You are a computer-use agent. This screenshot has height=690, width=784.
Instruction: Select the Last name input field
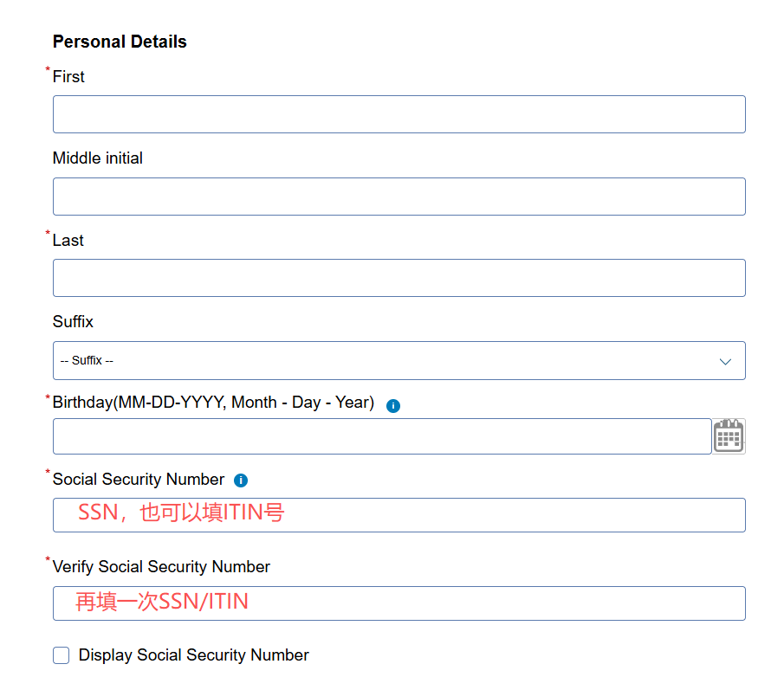point(398,278)
